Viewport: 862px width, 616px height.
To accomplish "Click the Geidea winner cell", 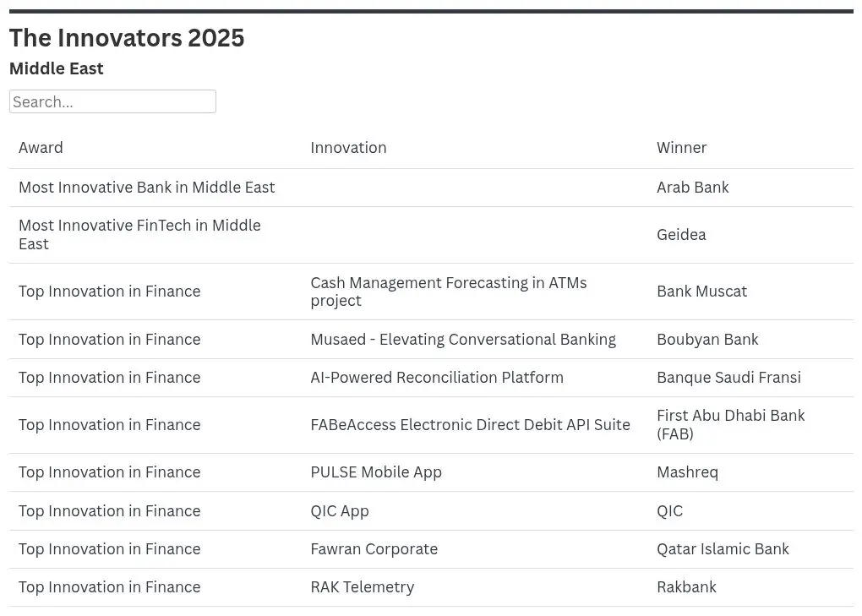I will point(681,235).
